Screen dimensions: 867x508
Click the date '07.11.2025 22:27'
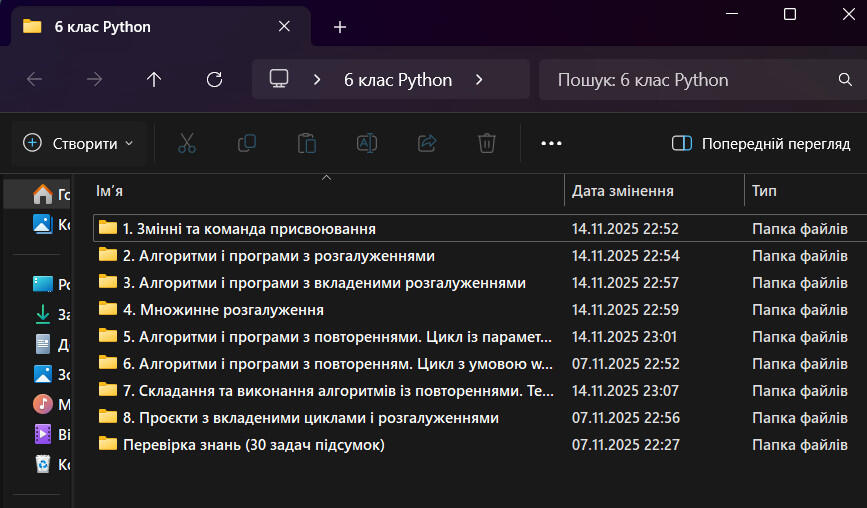(625, 444)
